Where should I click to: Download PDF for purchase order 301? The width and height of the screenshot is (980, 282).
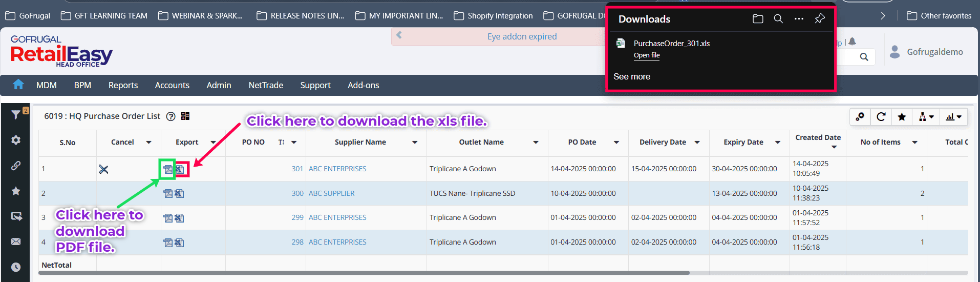pos(167,169)
